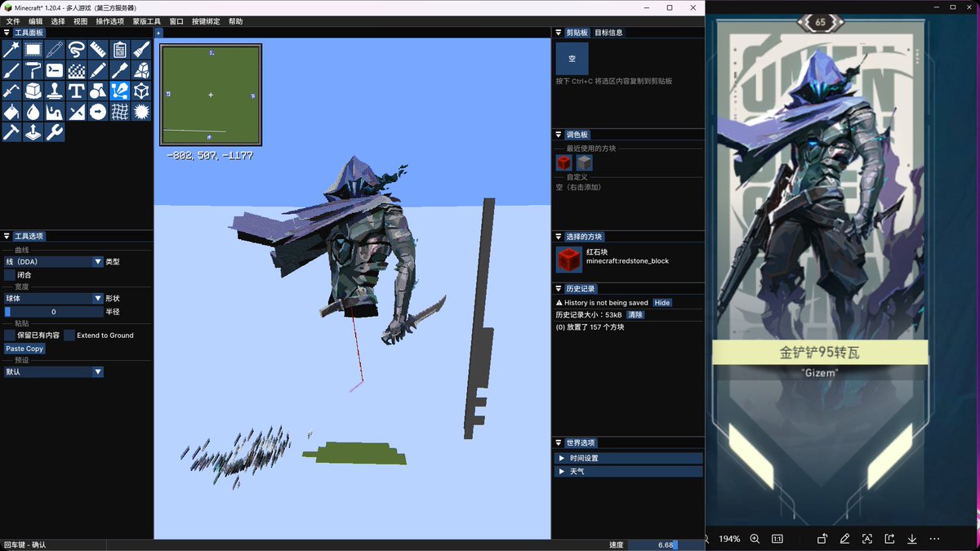
Task: Collapse the 历史记录 panel
Action: 558,289
